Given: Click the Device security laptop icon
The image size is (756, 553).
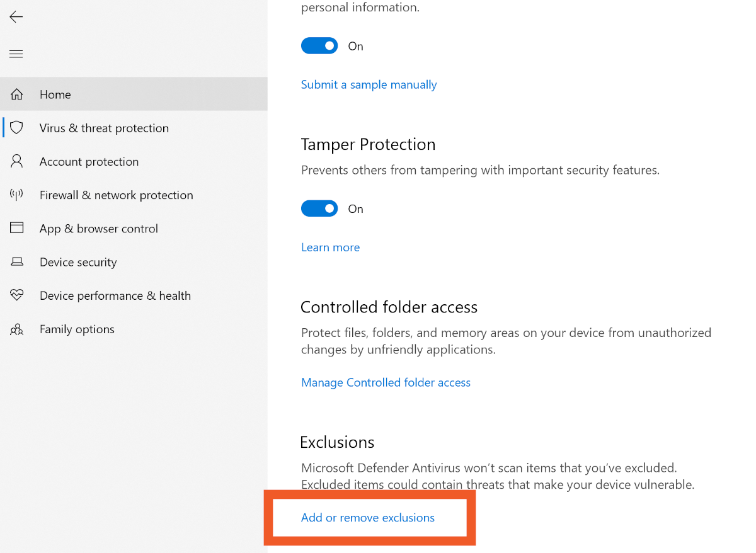Looking at the screenshot, I should (x=17, y=262).
